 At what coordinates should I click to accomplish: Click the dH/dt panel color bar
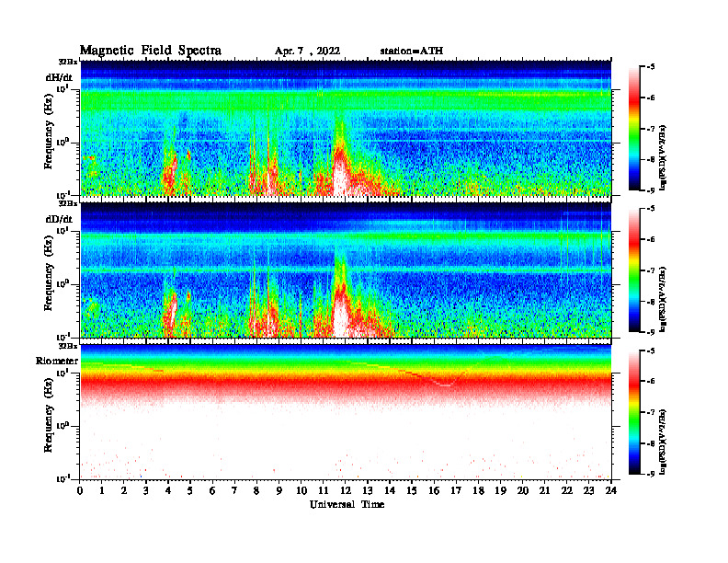633,128
